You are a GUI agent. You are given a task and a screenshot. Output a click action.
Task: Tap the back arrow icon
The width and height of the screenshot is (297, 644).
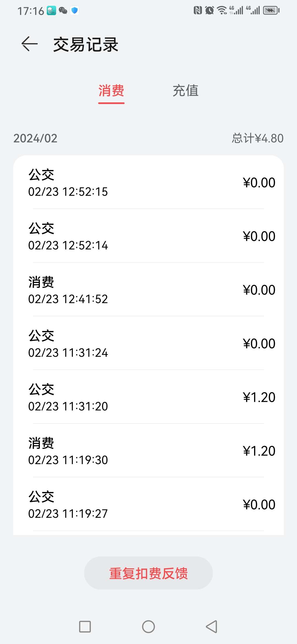29,44
